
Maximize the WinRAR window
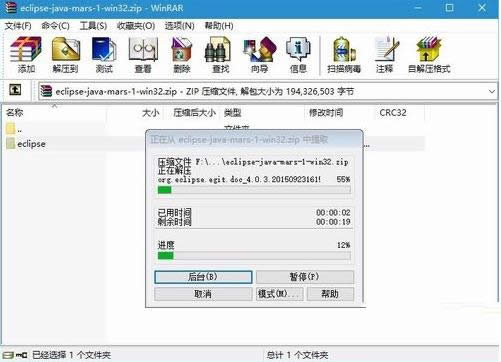coord(449,7)
